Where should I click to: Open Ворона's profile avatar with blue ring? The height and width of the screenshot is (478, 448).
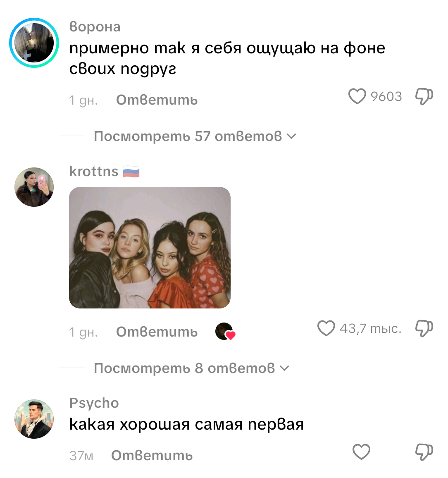(34, 43)
